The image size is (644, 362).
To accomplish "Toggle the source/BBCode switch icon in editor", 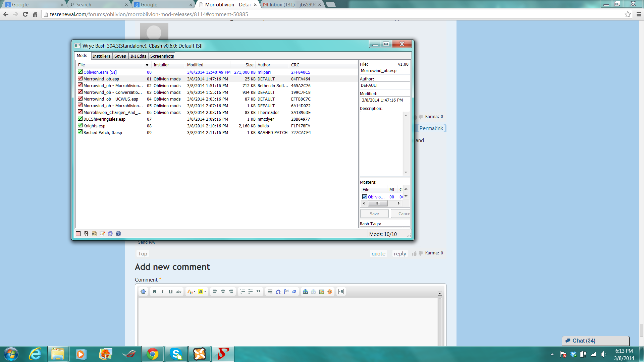I will pos(341,292).
